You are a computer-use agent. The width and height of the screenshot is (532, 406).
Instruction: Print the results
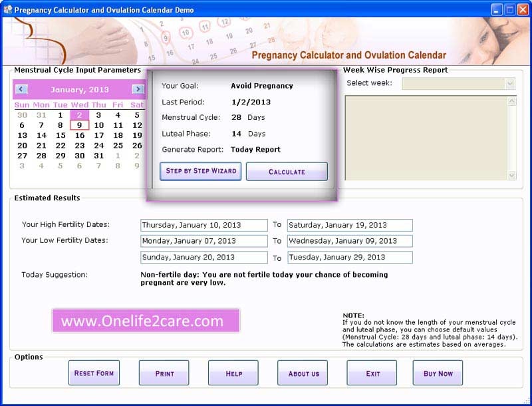pos(164,373)
